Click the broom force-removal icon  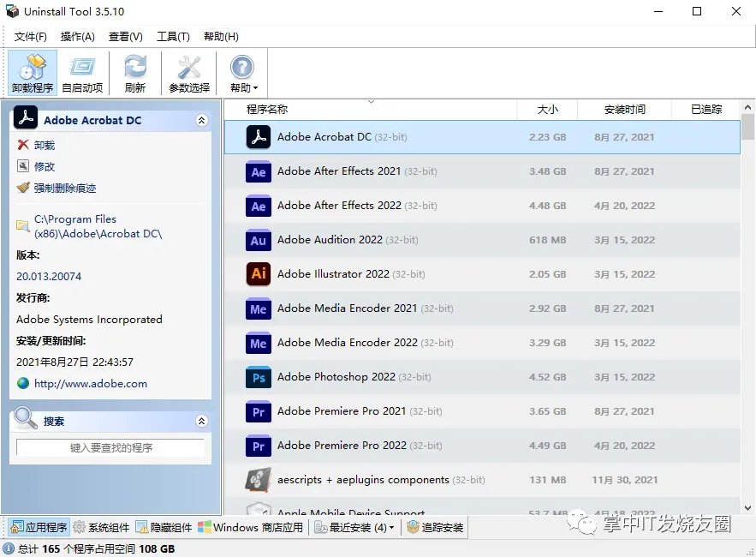coord(22,188)
